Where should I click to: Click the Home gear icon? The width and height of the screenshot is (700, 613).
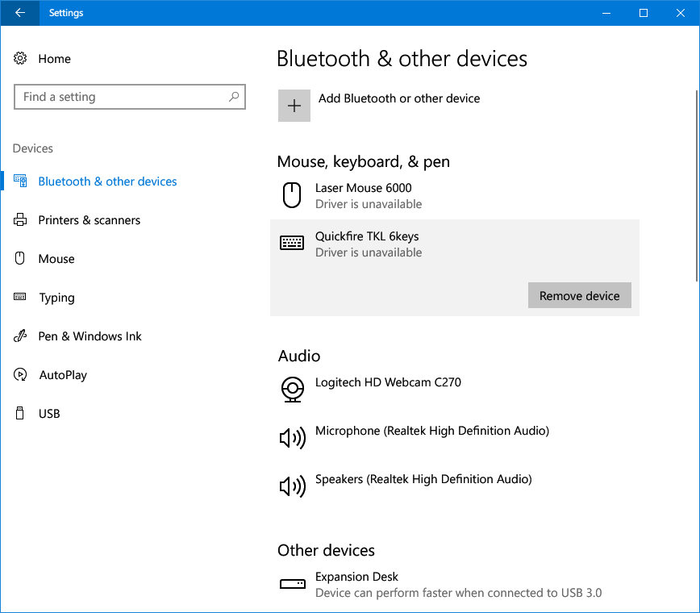tap(20, 59)
